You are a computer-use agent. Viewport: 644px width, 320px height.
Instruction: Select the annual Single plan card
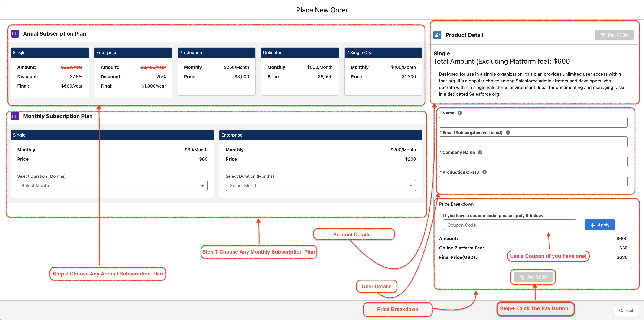tap(50, 72)
